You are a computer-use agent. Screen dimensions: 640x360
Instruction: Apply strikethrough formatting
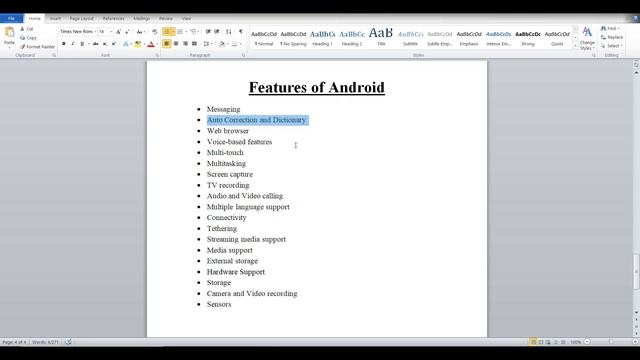point(96,44)
